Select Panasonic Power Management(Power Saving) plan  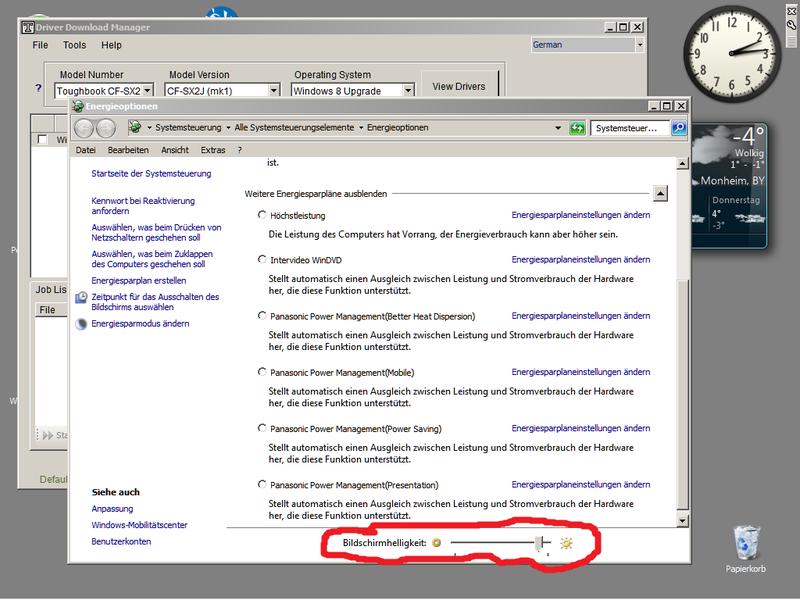click(262, 428)
